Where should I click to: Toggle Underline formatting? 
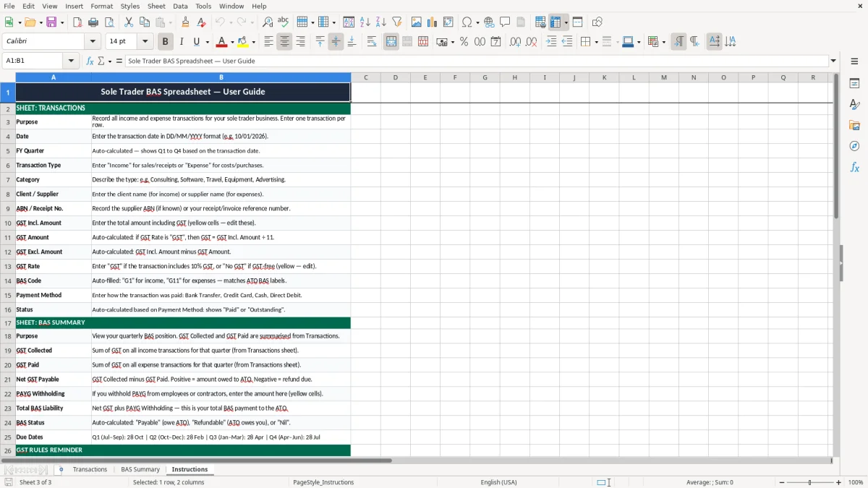click(196, 42)
